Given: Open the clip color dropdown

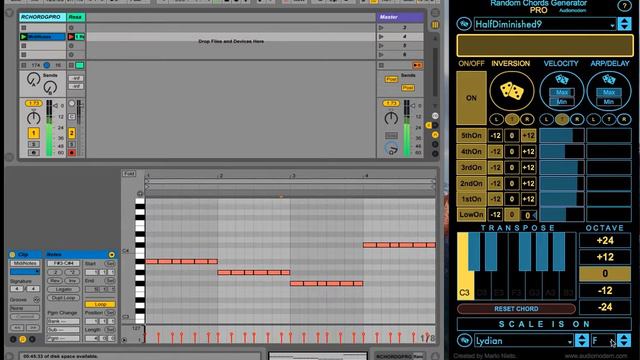Looking at the screenshot, I should coord(25,271).
